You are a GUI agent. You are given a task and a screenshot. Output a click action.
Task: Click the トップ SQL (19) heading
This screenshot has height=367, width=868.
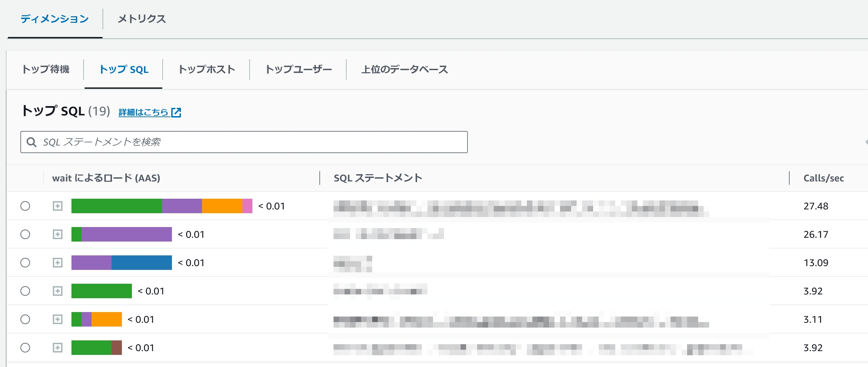point(66,111)
